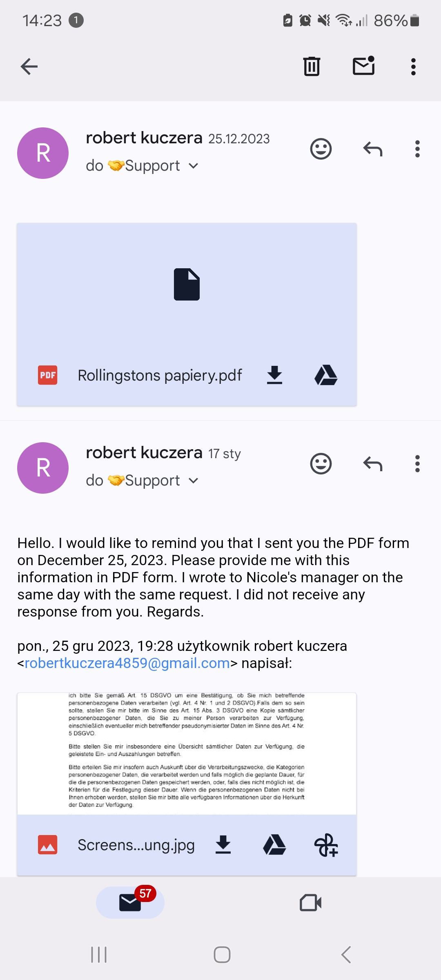Save the screenshot attachment to Google Photos
Viewport: 441px width, 980px height.
[x=325, y=845]
